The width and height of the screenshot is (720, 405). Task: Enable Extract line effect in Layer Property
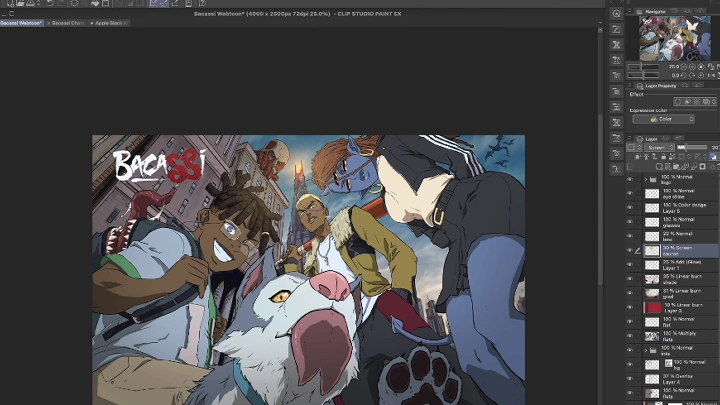tap(687, 102)
